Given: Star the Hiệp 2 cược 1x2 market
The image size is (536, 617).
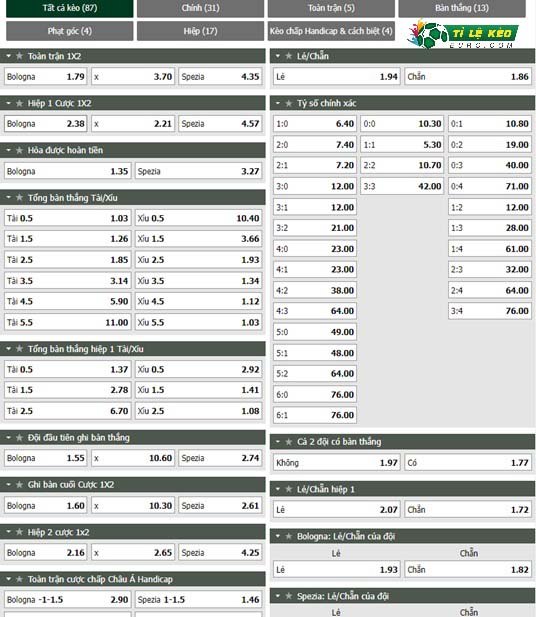Looking at the screenshot, I should (19, 532).
